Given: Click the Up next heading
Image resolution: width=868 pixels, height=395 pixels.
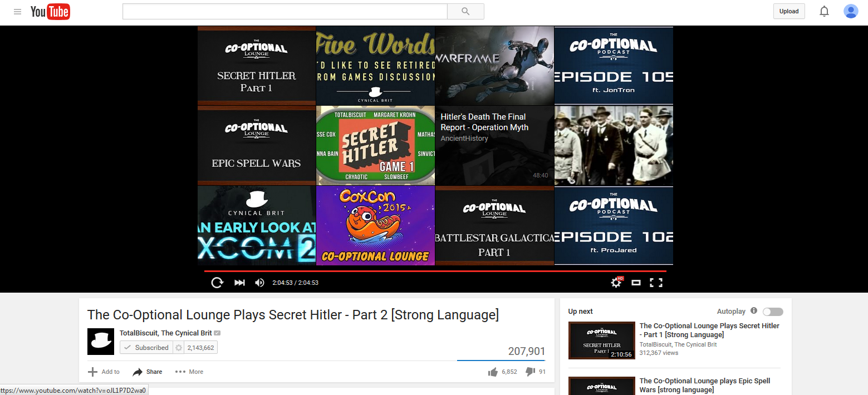Looking at the screenshot, I should 580,312.
